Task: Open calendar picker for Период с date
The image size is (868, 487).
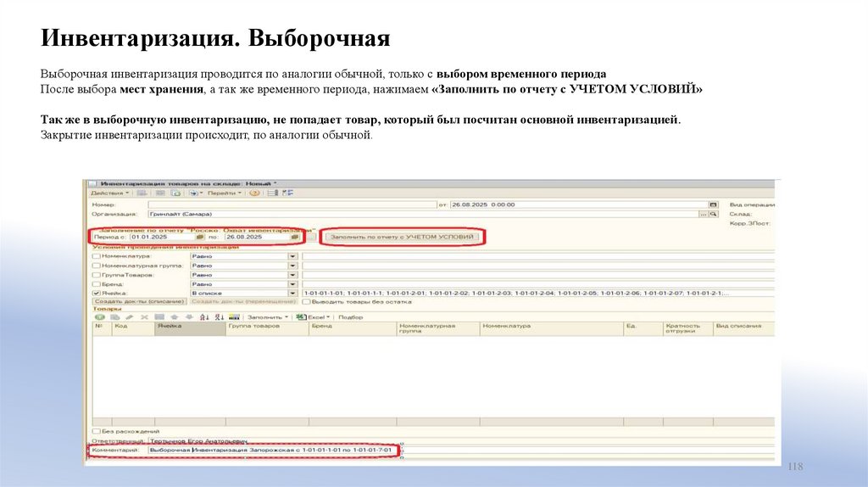Action: [200, 237]
